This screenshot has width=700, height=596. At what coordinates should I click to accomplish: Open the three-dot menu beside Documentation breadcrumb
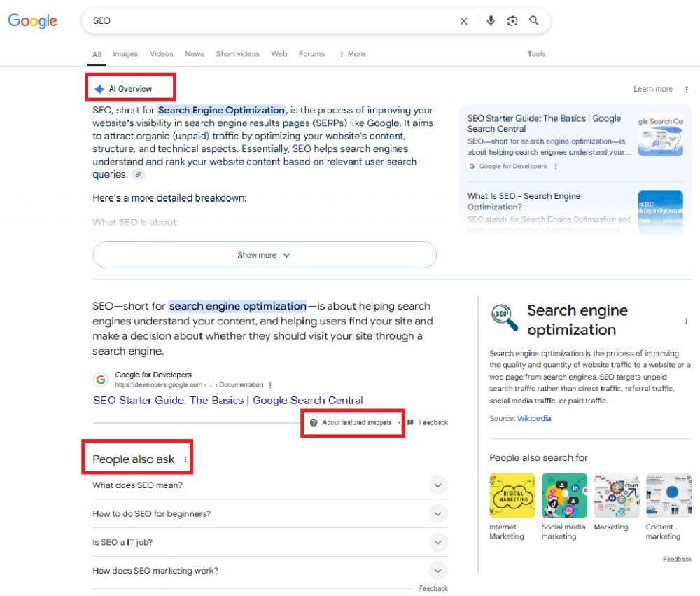[270, 384]
